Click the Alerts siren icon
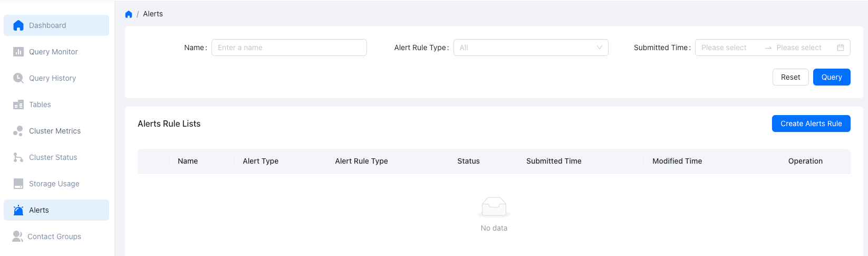Screen dimensions: 868x256 [x=18, y=210]
